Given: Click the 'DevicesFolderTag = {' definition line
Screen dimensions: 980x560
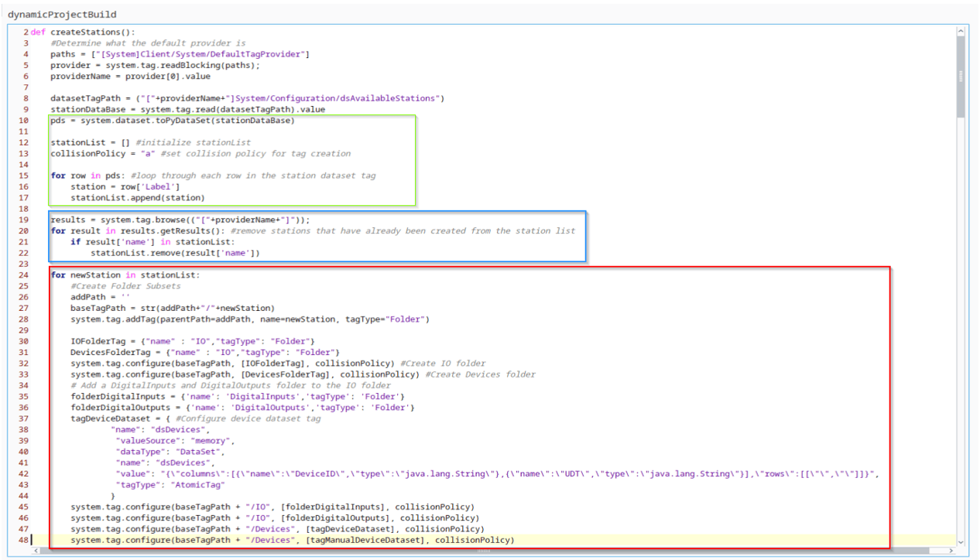Looking at the screenshot, I should (205, 352).
